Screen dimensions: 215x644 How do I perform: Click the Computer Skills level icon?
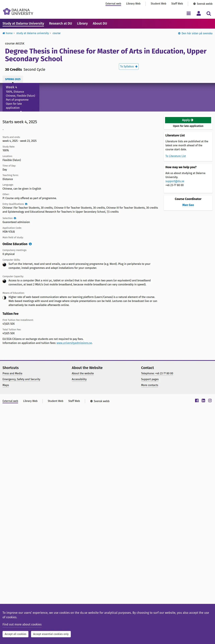coord(4,264)
